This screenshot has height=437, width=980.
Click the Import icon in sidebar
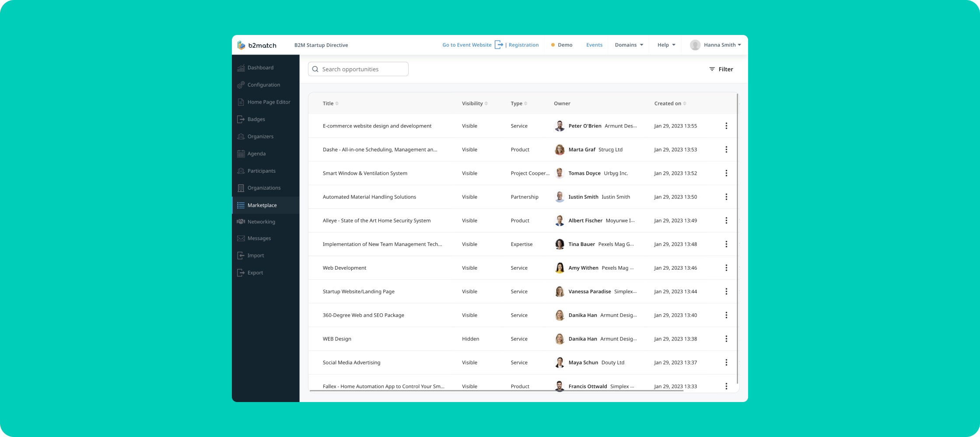coord(241,255)
